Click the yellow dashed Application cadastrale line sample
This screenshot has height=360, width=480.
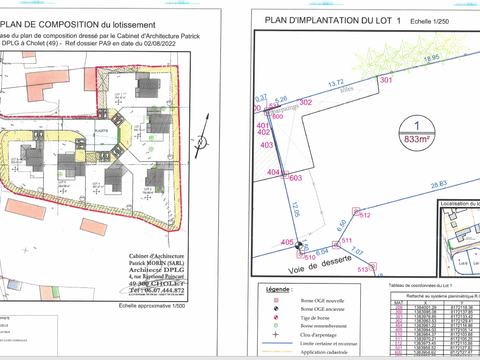tap(277, 351)
